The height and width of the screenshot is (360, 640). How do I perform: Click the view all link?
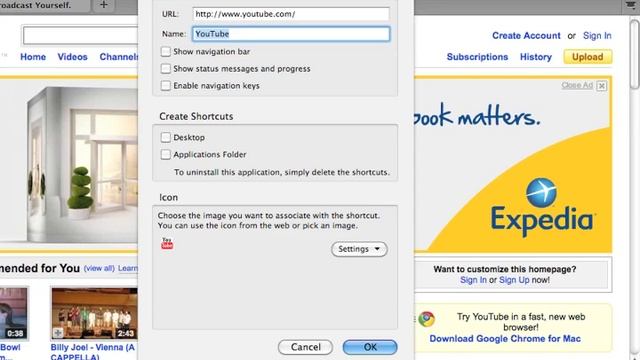coord(99,269)
